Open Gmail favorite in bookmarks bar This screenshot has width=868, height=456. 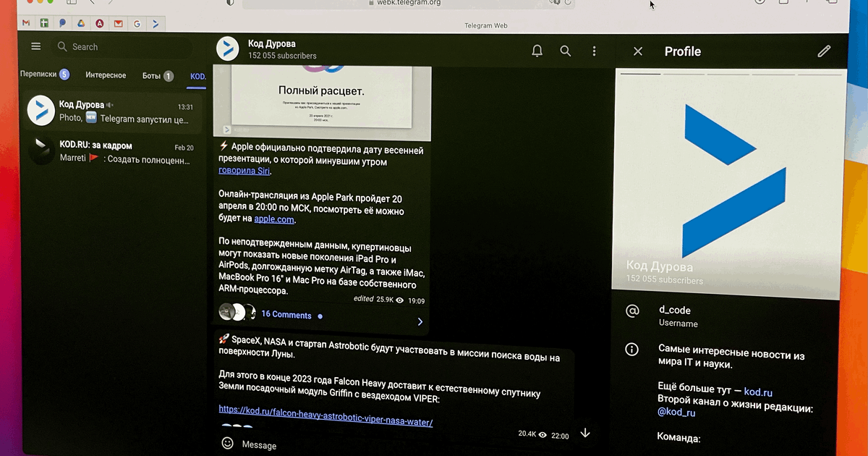click(26, 23)
